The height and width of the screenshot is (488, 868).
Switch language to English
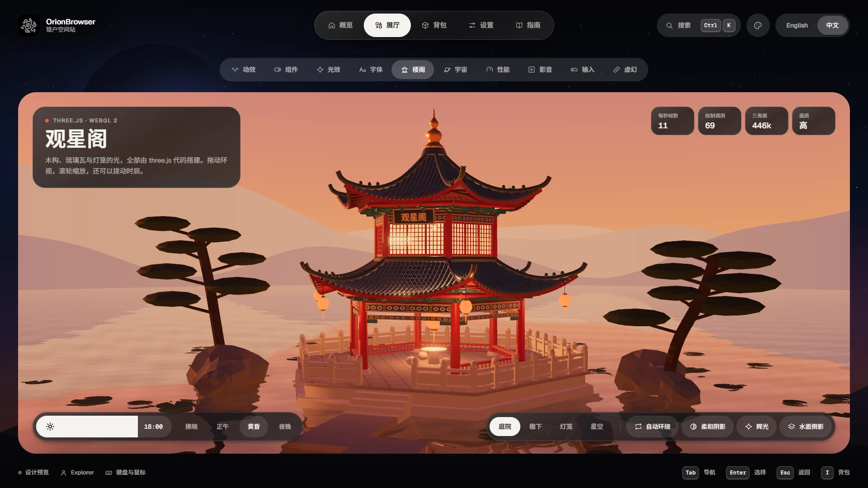tap(797, 25)
